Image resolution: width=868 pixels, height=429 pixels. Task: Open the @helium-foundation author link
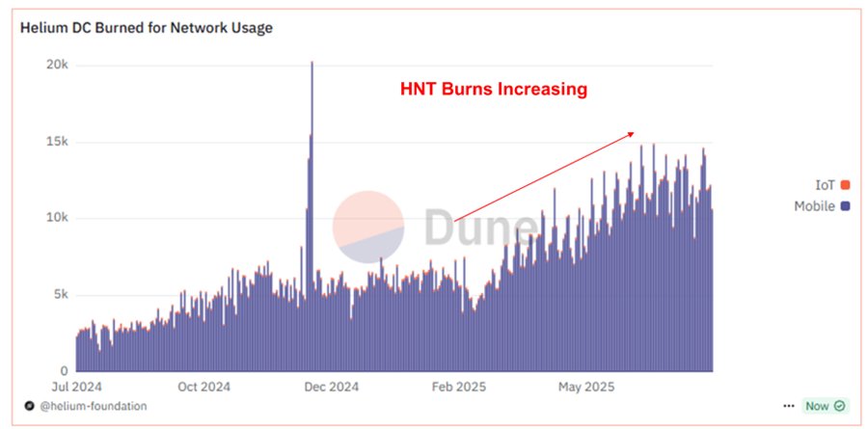(x=93, y=406)
